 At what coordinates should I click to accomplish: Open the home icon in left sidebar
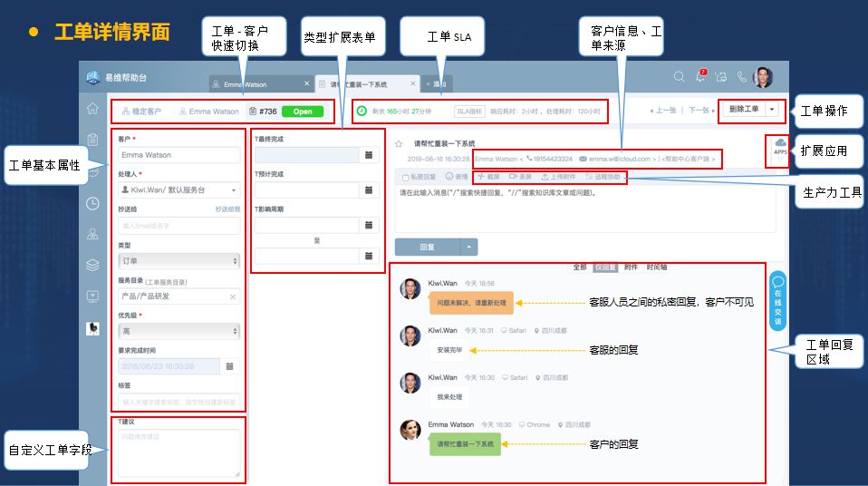click(92, 109)
